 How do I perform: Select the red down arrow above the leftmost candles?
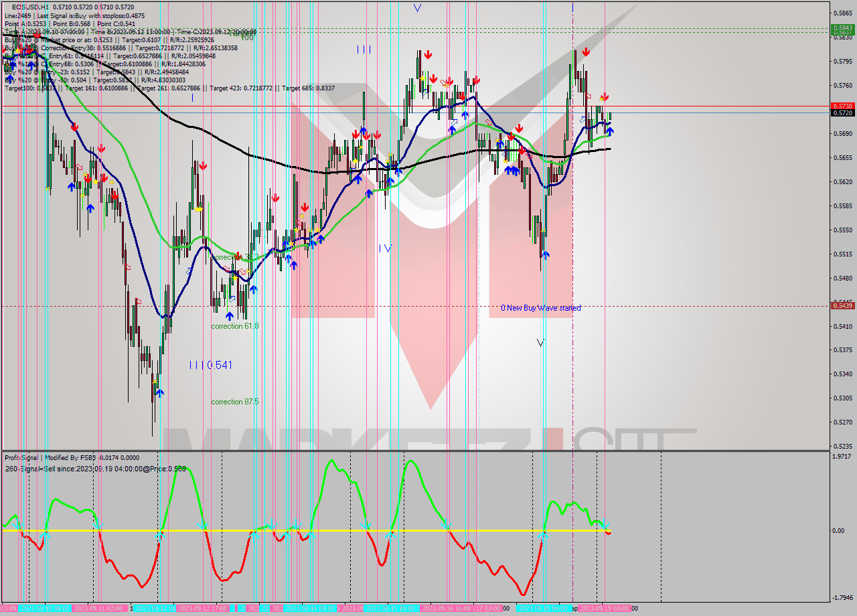tap(74, 125)
